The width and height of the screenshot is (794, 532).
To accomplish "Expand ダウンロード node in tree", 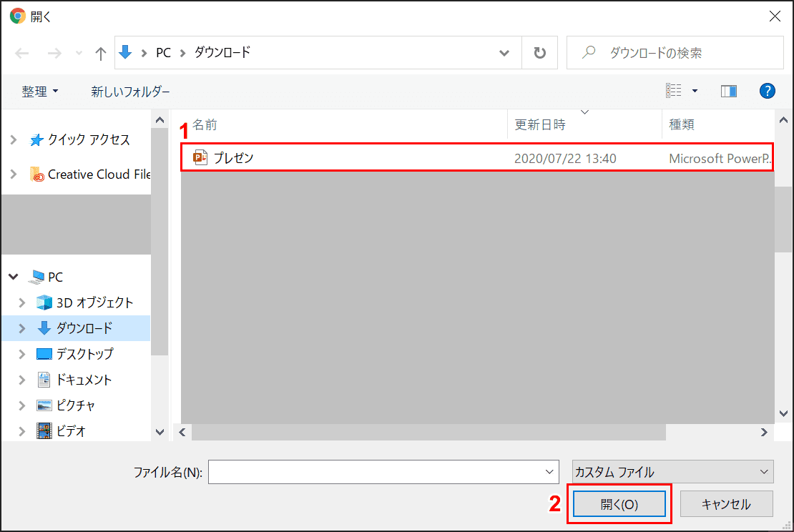I will coord(21,328).
